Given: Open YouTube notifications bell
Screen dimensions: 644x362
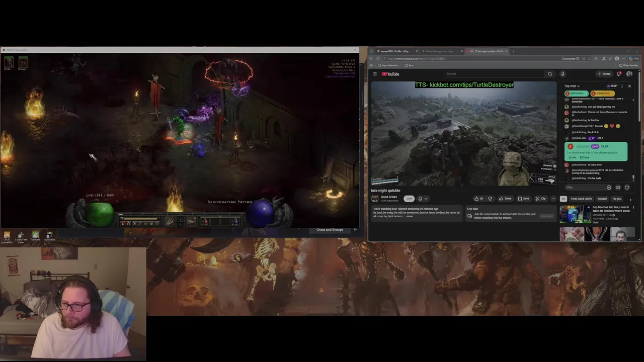Looking at the screenshot, I should click(x=619, y=74).
